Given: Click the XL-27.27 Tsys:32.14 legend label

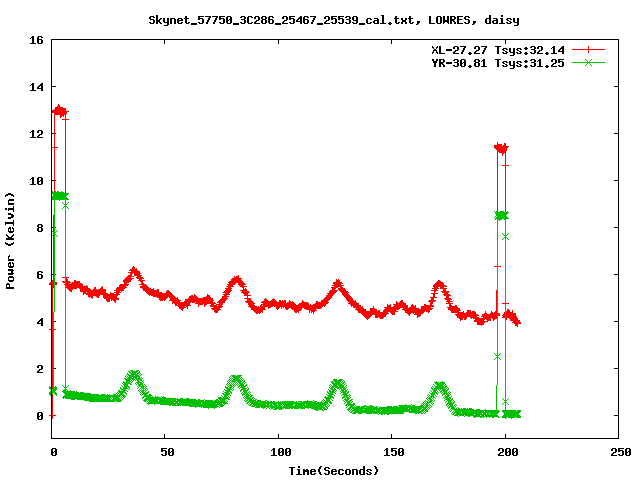Looking at the screenshot, I should click(498, 50).
